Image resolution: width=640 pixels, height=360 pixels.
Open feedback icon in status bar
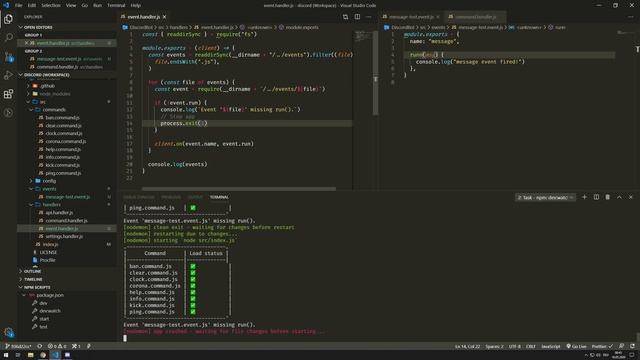click(x=621, y=346)
